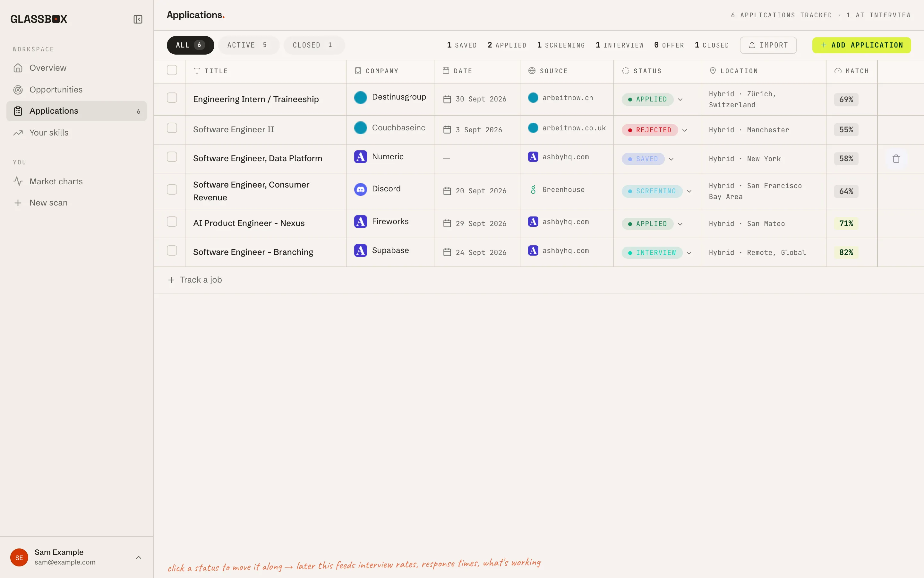The image size is (924, 578).
Task: Check the Engineering Intern / Traineeship row
Action: [x=172, y=98]
